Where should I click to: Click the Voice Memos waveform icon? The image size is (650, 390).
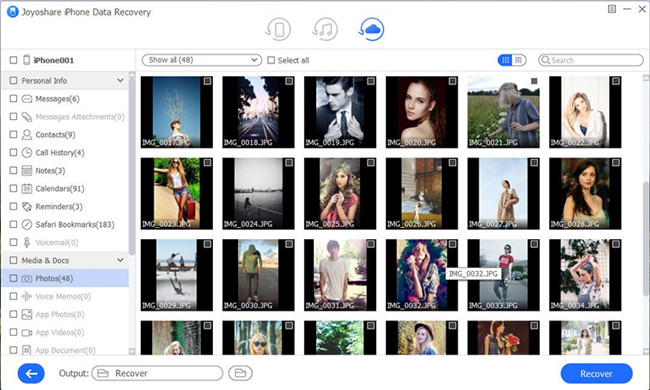click(x=27, y=296)
